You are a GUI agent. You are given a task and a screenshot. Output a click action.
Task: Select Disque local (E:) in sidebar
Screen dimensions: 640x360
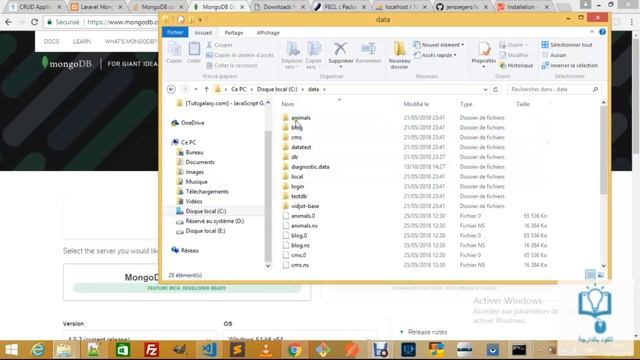pos(205,231)
